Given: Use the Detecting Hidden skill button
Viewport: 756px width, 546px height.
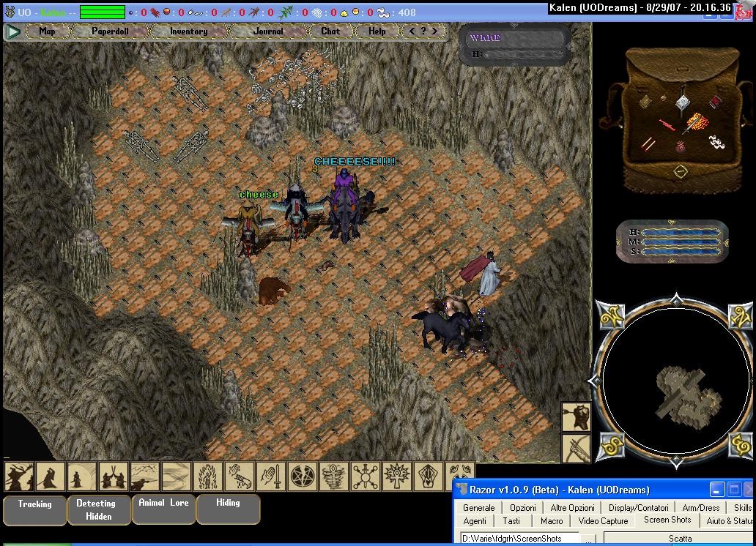Looking at the screenshot, I should point(99,510).
